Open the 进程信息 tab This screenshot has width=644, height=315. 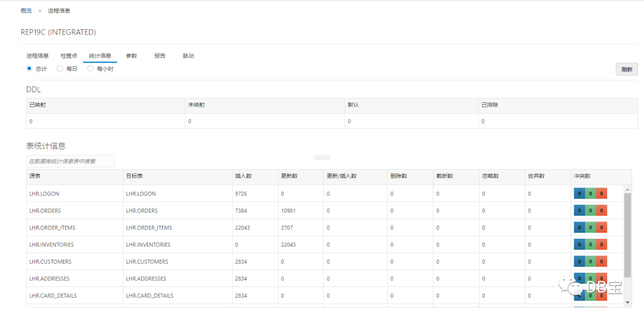click(x=38, y=56)
